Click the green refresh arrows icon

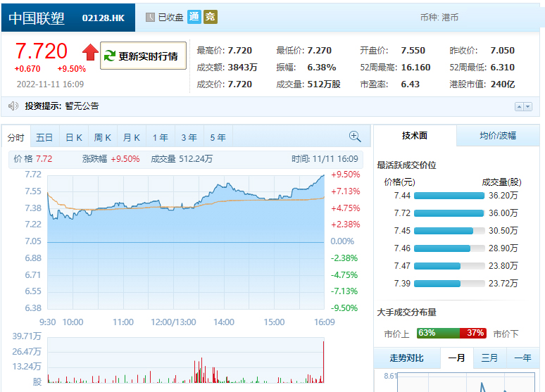110,56
